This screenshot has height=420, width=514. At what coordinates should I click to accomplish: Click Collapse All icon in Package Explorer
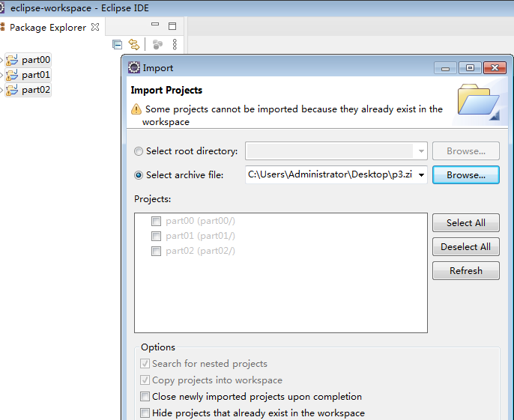click(x=117, y=45)
